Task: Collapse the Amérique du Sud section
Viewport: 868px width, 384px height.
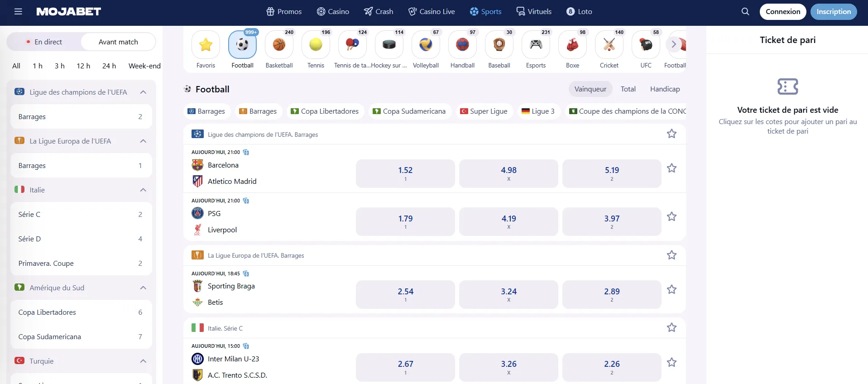Action: coord(143,288)
